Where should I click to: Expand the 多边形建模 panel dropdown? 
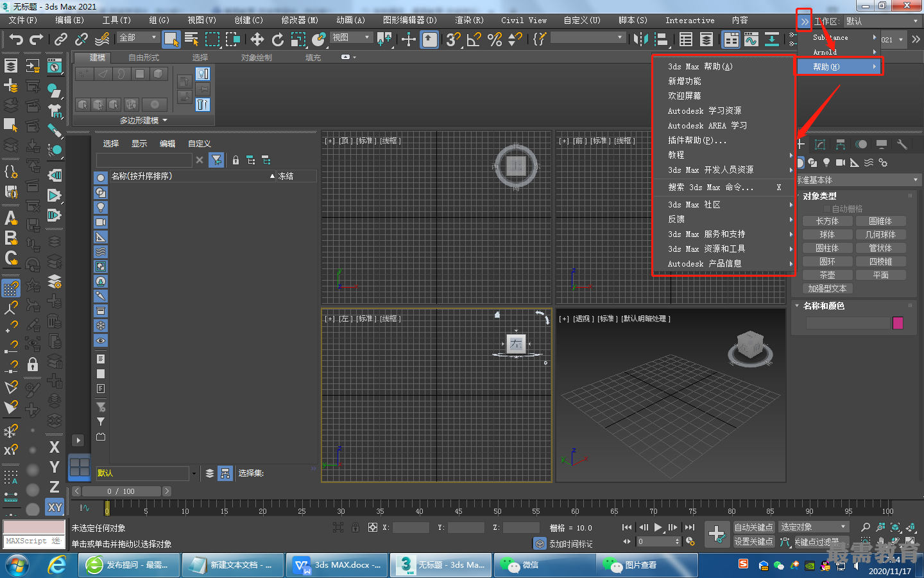tap(144, 120)
